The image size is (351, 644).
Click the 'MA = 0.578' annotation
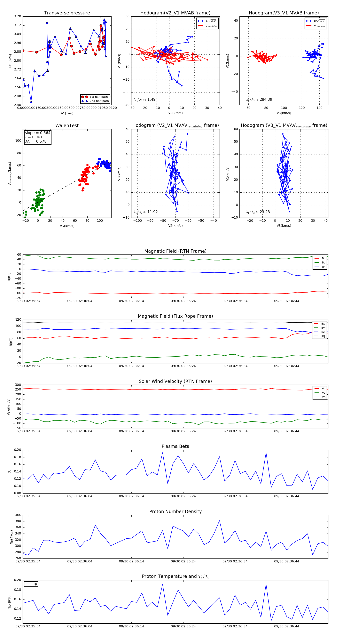tap(36, 141)
